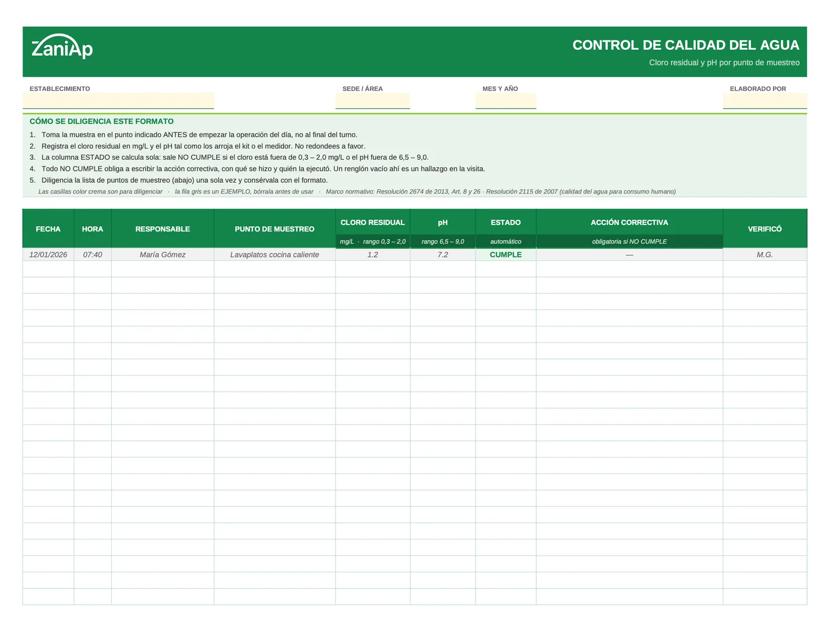The image size is (833, 644).
Task: Select the 'Lavaplatos cocina caliente' cell
Action: click(x=275, y=255)
